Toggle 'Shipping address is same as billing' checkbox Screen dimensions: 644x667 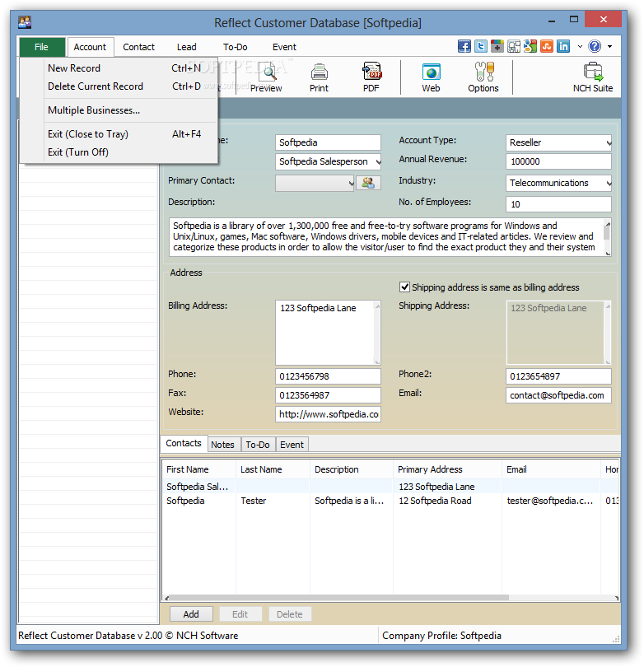(404, 287)
